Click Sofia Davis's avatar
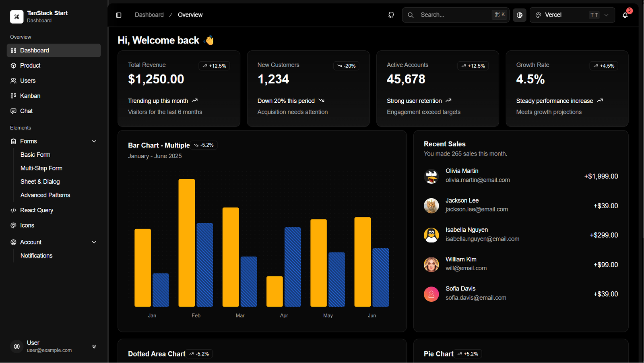The image size is (644, 363). [x=431, y=294]
